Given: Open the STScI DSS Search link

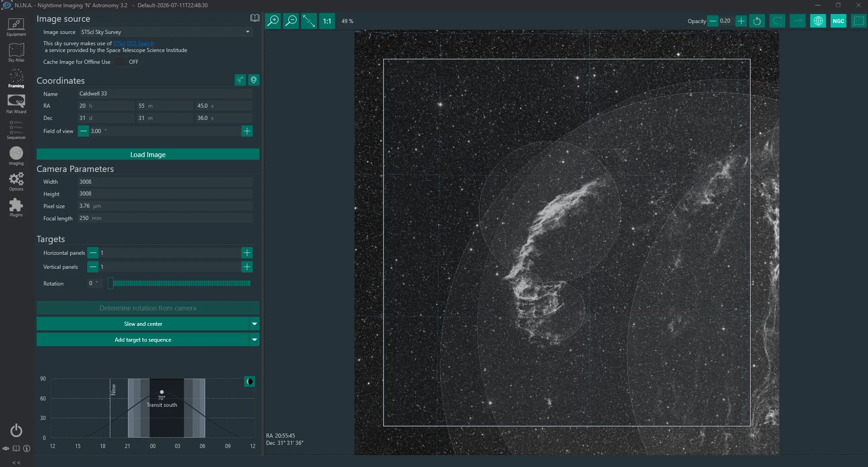Looking at the screenshot, I should (x=133, y=43).
